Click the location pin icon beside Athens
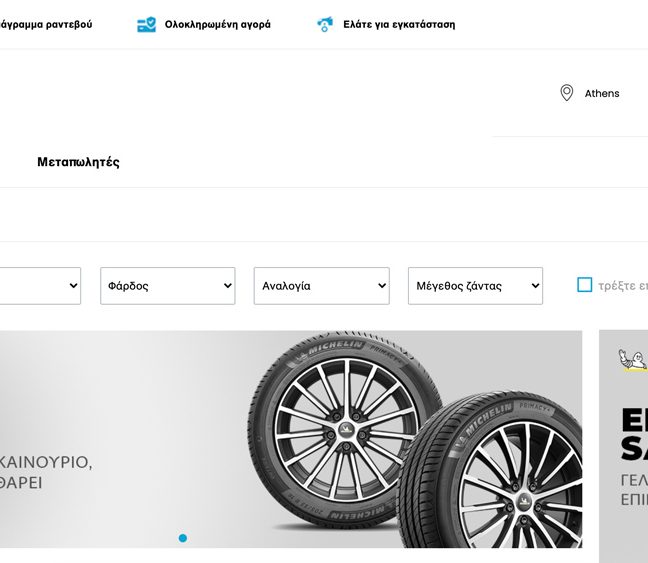Image resolution: width=648 pixels, height=563 pixels. coord(567,93)
